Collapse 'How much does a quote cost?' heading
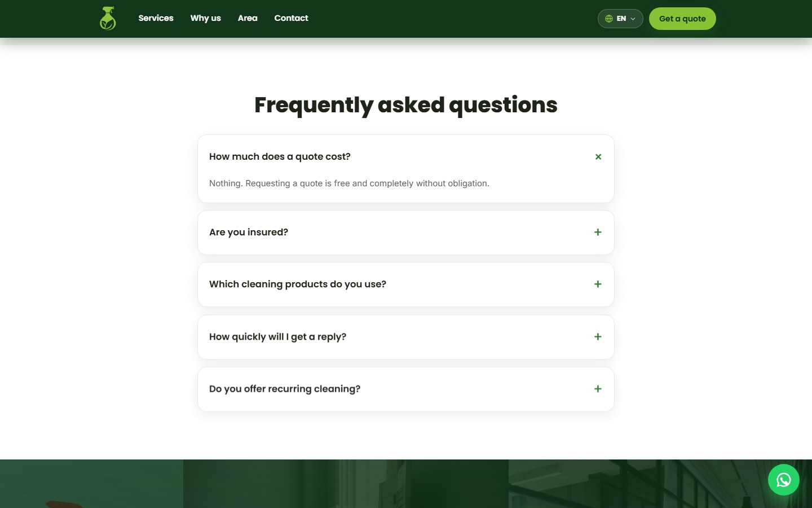This screenshot has height=508, width=812. pyautogui.click(x=280, y=156)
